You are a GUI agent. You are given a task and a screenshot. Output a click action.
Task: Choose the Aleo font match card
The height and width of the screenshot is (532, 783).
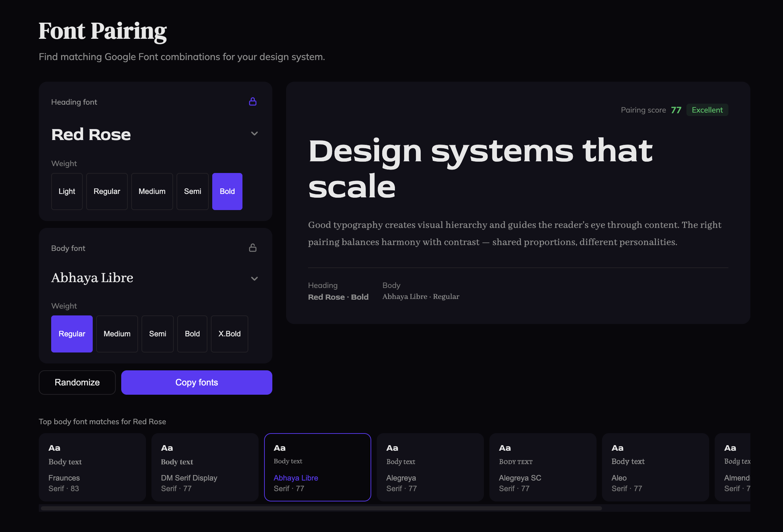[655, 467]
